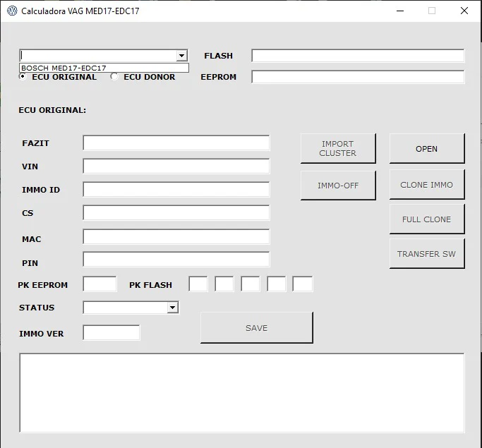Image resolution: width=482 pixels, height=448 pixels.
Task: Click the SAVE button
Action: tap(257, 328)
